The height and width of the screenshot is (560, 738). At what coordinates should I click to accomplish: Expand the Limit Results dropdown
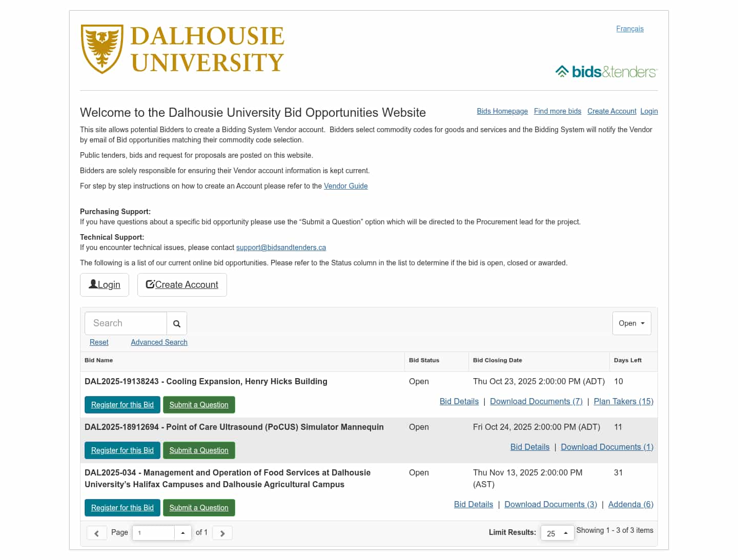[557, 533]
